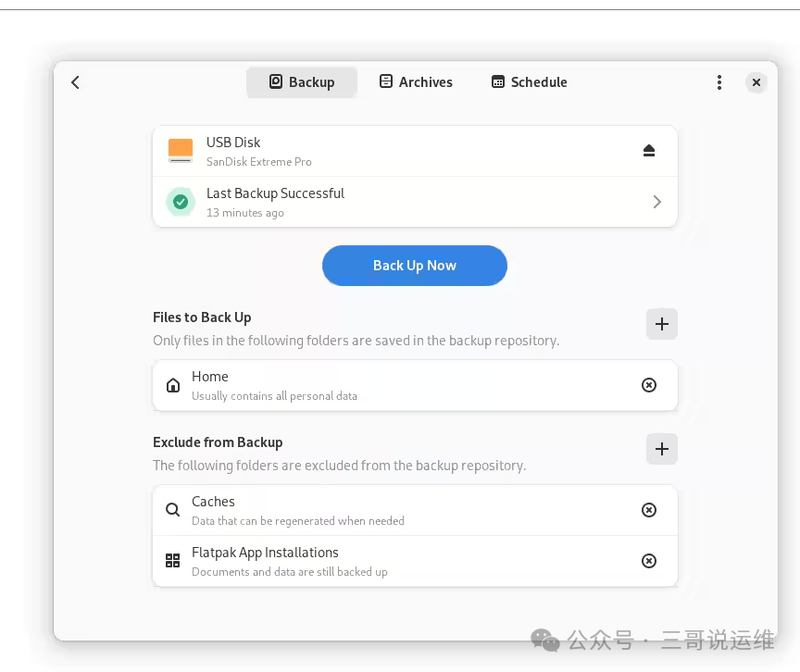
Task: Remove Home from backup folders
Action: [649, 385]
